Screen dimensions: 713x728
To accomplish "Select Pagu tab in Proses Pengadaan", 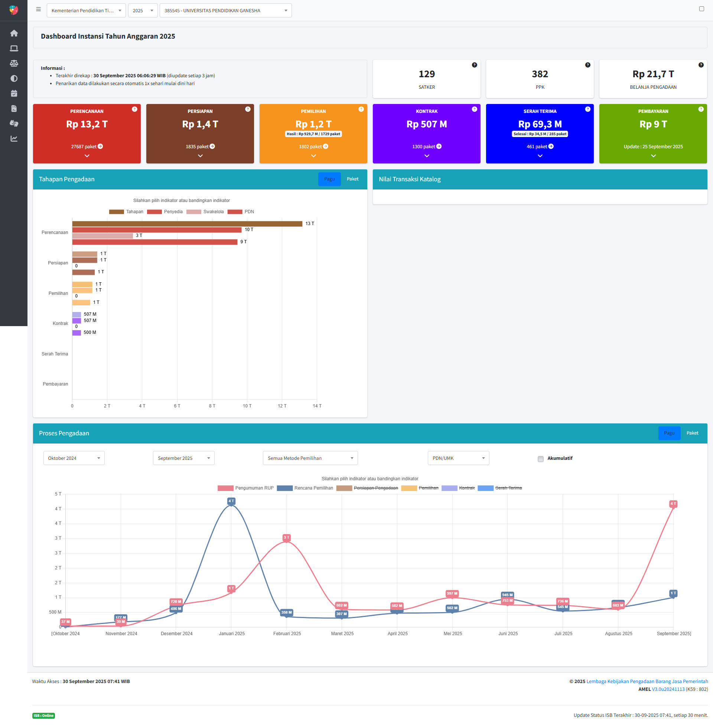I will 669,433.
